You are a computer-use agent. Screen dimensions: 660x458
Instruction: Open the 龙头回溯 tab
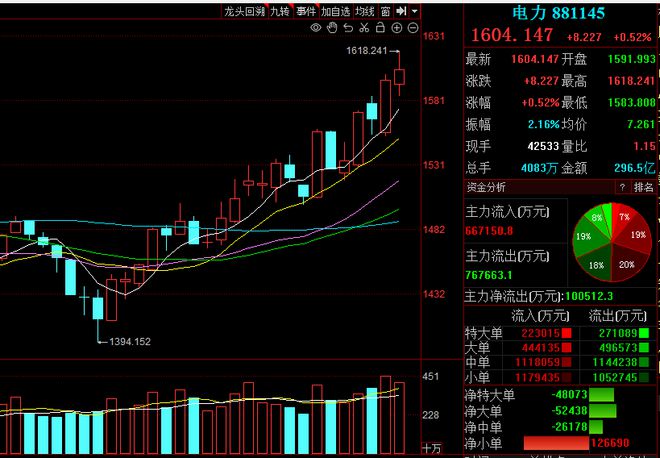(x=244, y=11)
